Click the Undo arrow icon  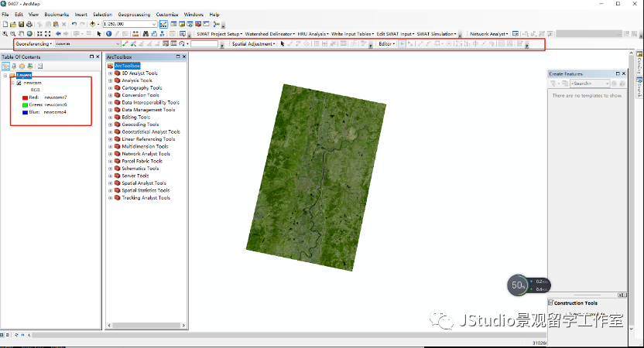click(x=74, y=24)
